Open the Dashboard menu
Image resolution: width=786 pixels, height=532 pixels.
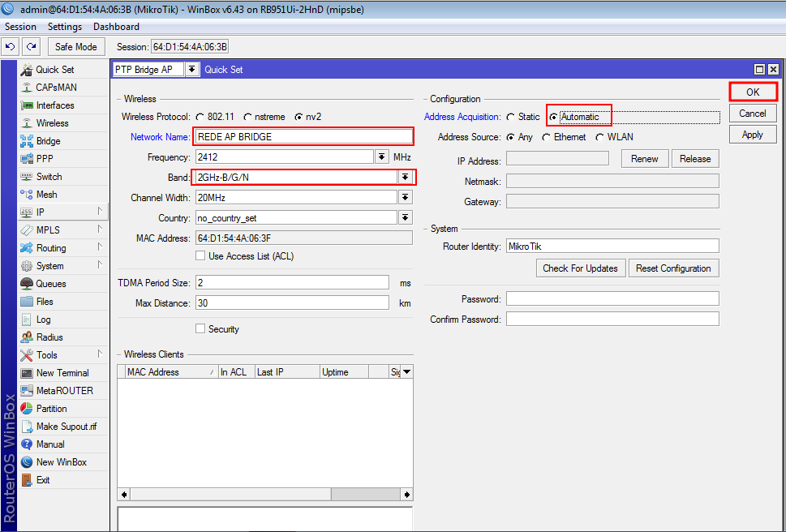[116, 27]
